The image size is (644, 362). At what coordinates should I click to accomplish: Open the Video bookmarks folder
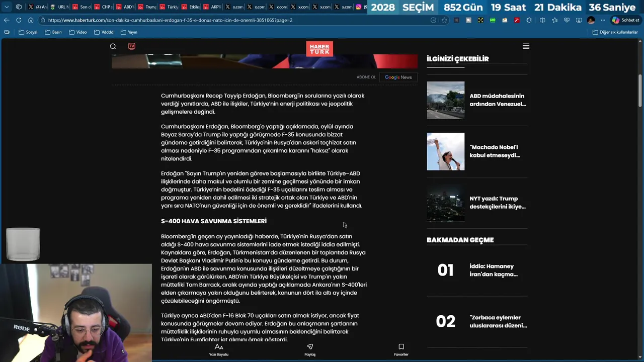[78, 32]
